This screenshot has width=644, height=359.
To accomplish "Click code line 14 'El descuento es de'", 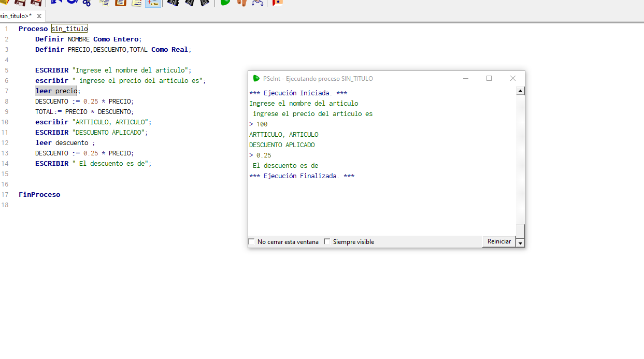I will [93, 164].
